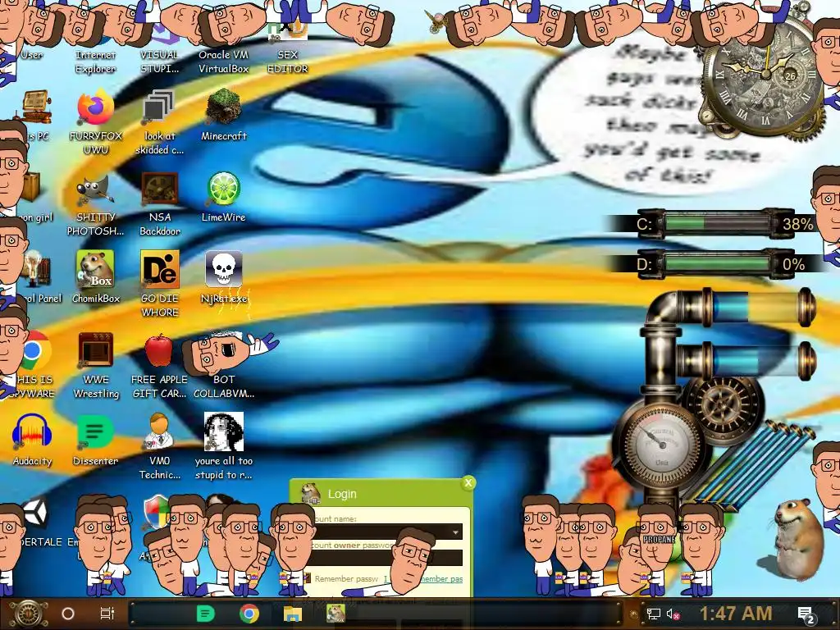The image size is (840, 630).
Task: Close the ChomikBox Login window
Action: click(x=468, y=482)
